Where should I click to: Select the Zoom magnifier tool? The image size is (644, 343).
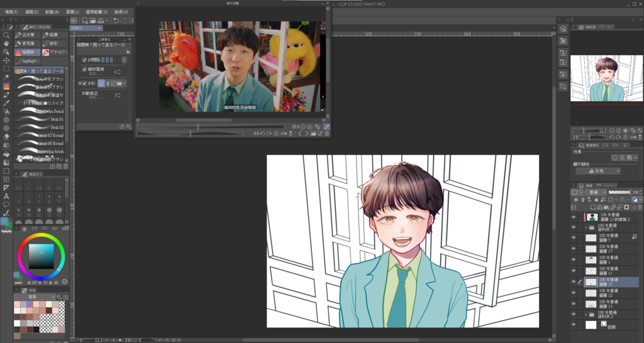[6, 35]
